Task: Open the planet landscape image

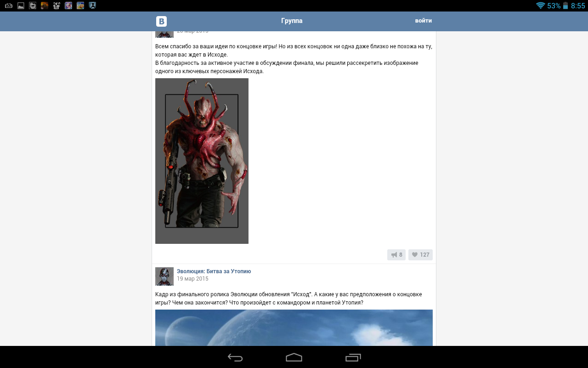Action: (294, 328)
